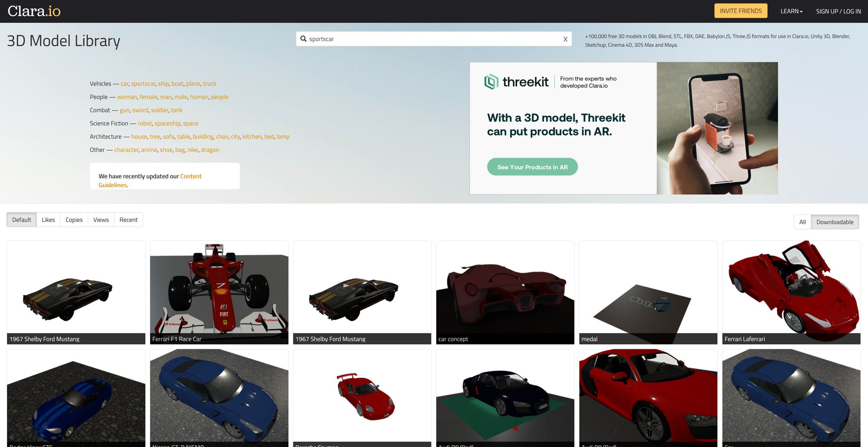Click the space tag link
Image resolution: width=868 pixels, height=447 pixels.
pyautogui.click(x=191, y=123)
